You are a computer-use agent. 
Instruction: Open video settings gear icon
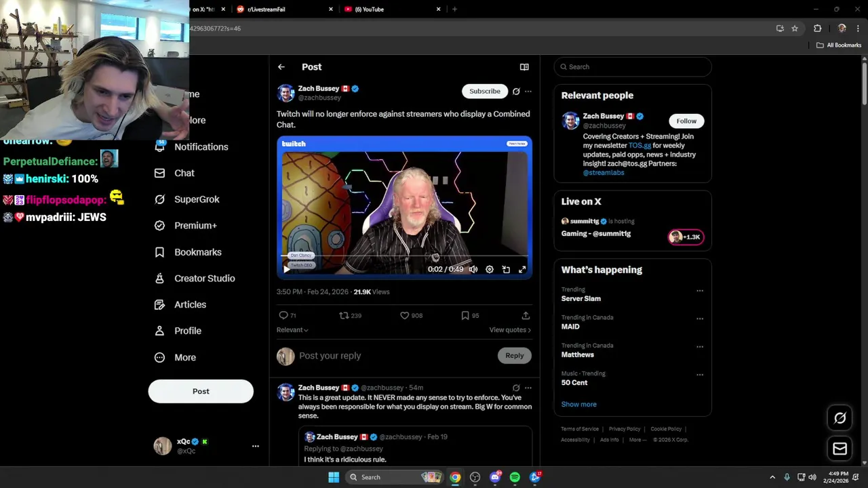pos(490,269)
